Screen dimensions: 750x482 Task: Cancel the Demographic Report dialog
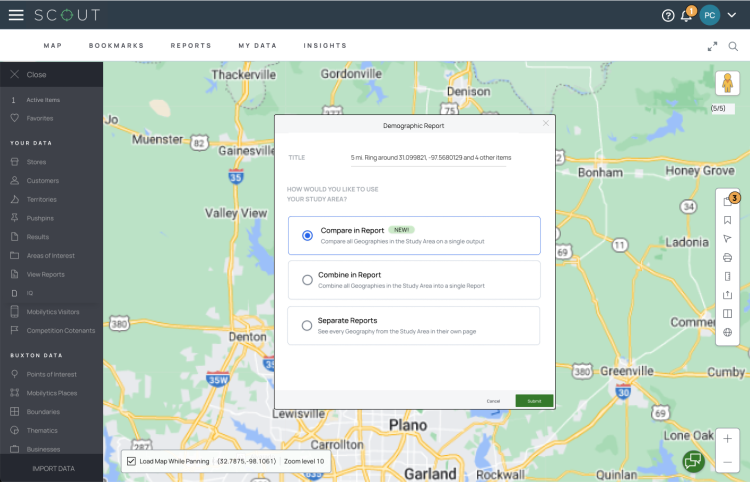493,401
